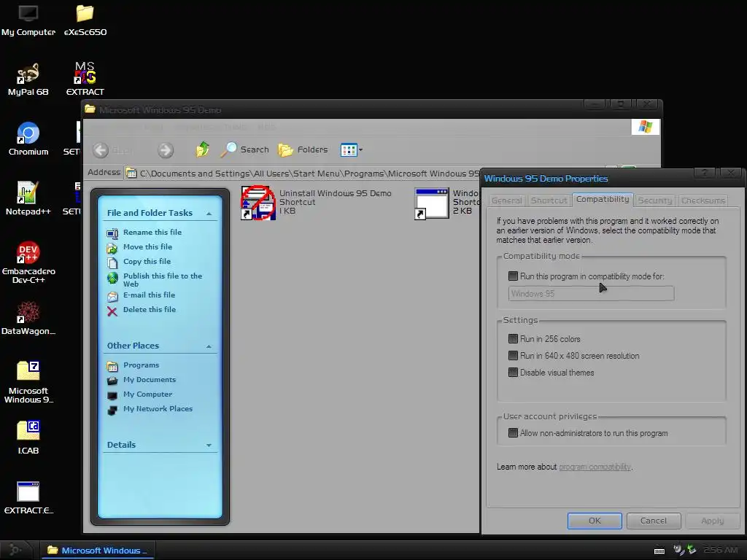The image size is (747, 560).
Task: Switch to the Shortcut tab
Action: pyautogui.click(x=549, y=201)
